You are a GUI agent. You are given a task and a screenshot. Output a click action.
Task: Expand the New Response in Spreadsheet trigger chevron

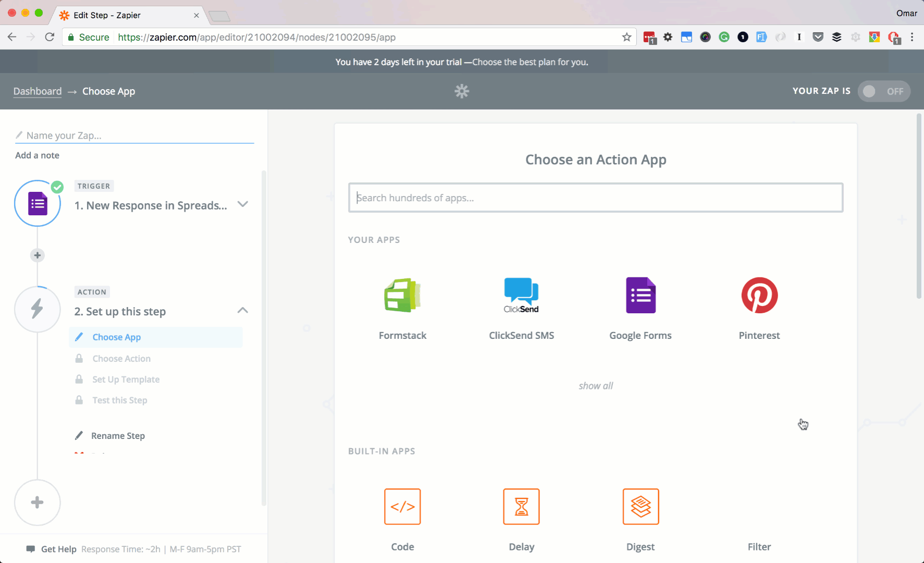[242, 204]
